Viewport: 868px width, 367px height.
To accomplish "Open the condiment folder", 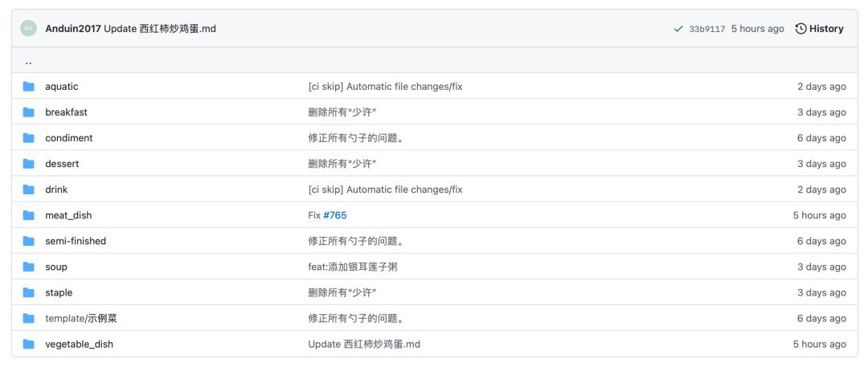I will coord(68,138).
